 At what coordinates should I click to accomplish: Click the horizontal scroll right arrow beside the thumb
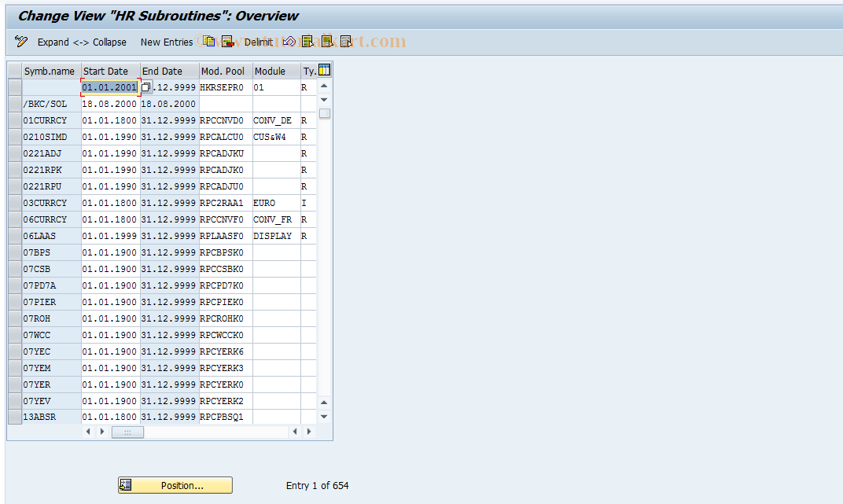103,432
